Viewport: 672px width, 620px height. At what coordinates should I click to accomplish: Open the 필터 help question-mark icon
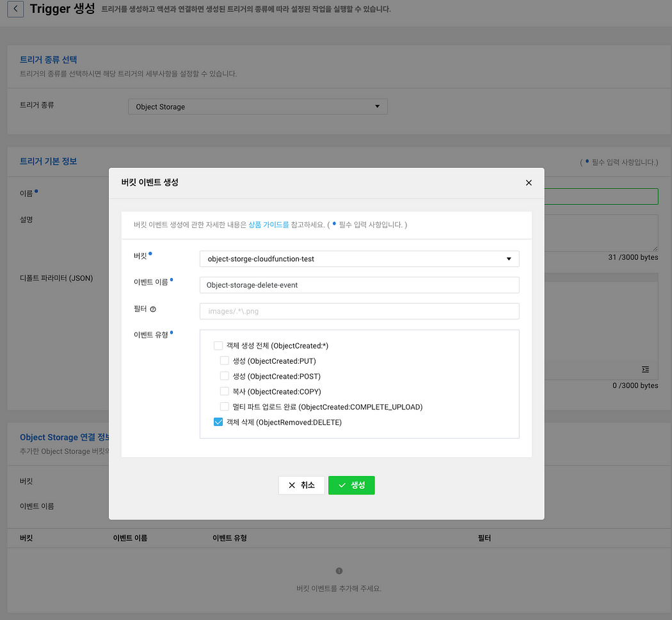(x=153, y=309)
